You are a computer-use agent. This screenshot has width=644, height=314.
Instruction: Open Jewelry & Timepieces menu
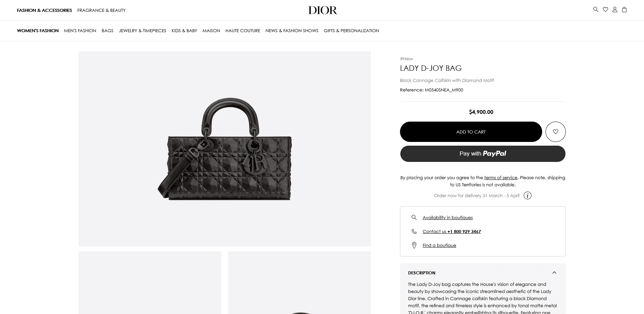point(142,30)
